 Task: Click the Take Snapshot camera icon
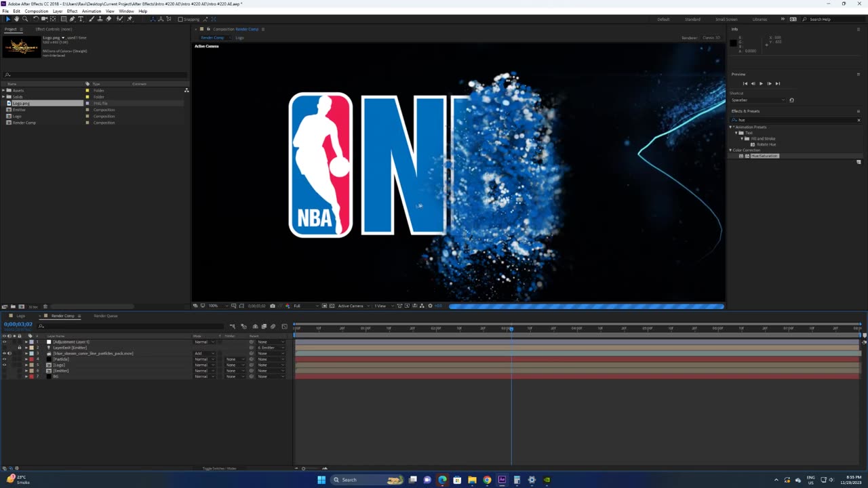273,306
